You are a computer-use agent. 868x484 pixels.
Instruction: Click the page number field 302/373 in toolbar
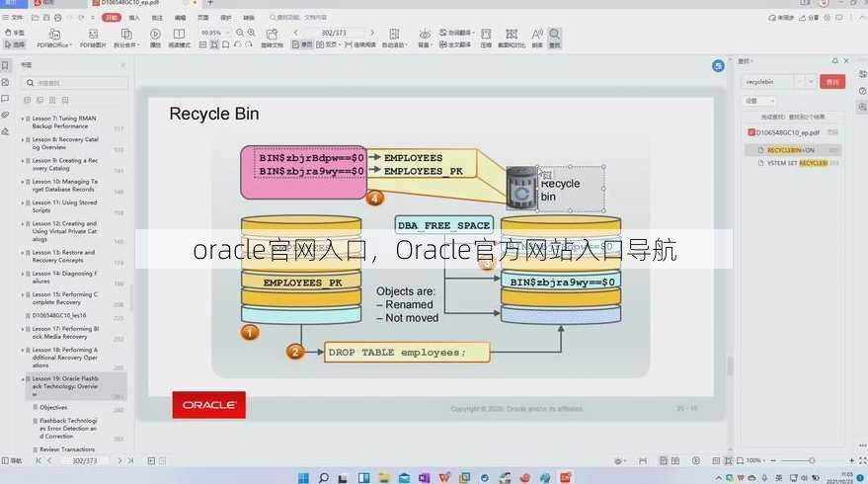point(334,33)
